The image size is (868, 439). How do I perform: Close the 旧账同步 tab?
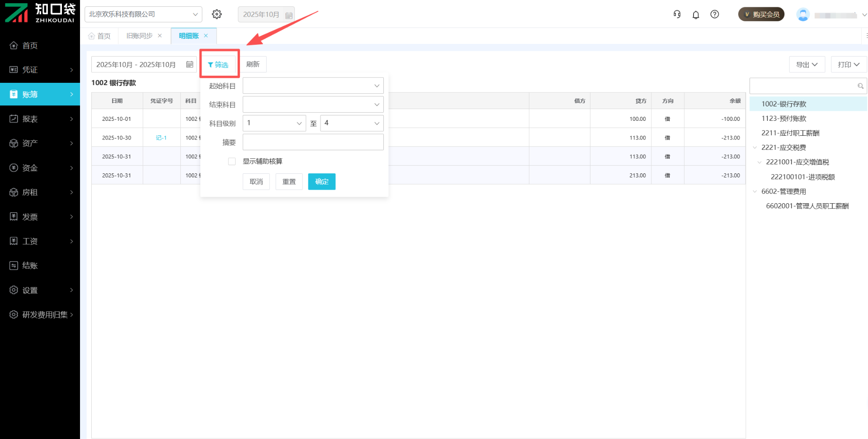[160, 36]
